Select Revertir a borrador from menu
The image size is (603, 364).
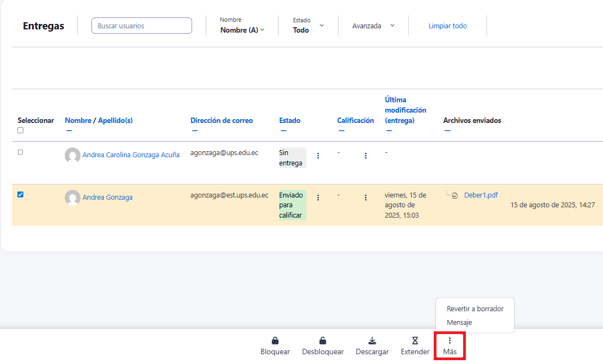(475, 309)
